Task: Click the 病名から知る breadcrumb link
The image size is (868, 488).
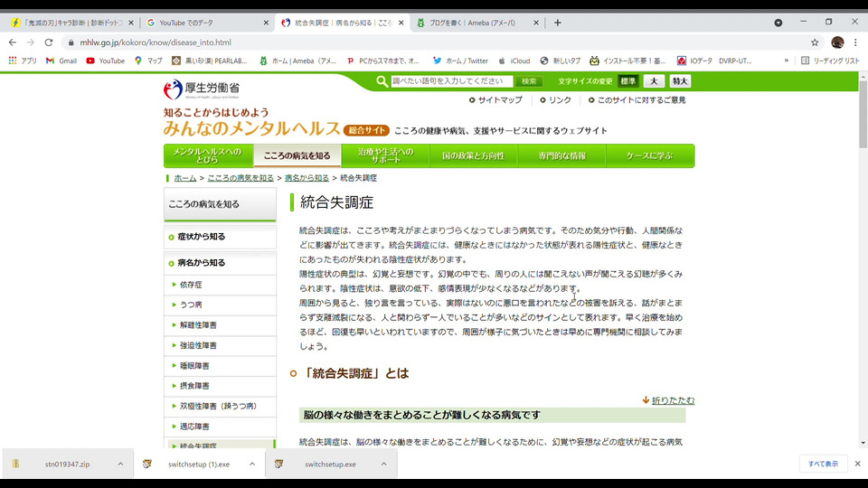Action: coord(307,178)
